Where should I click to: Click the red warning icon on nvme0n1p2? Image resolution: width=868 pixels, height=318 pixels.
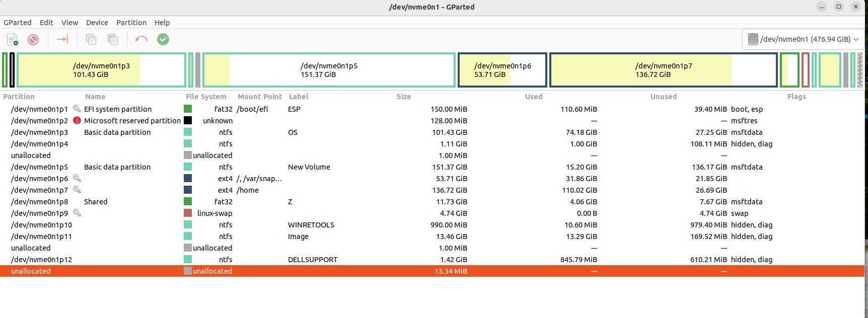pyautogui.click(x=77, y=120)
